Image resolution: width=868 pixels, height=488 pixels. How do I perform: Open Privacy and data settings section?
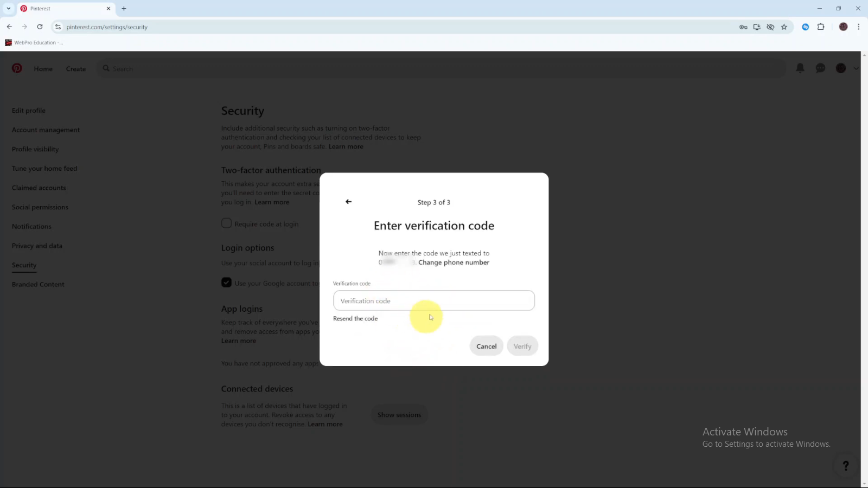pyautogui.click(x=37, y=246)
